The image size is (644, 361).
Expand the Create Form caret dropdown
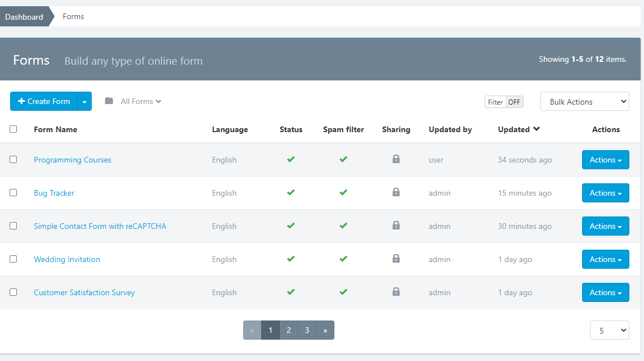[84, 102]
